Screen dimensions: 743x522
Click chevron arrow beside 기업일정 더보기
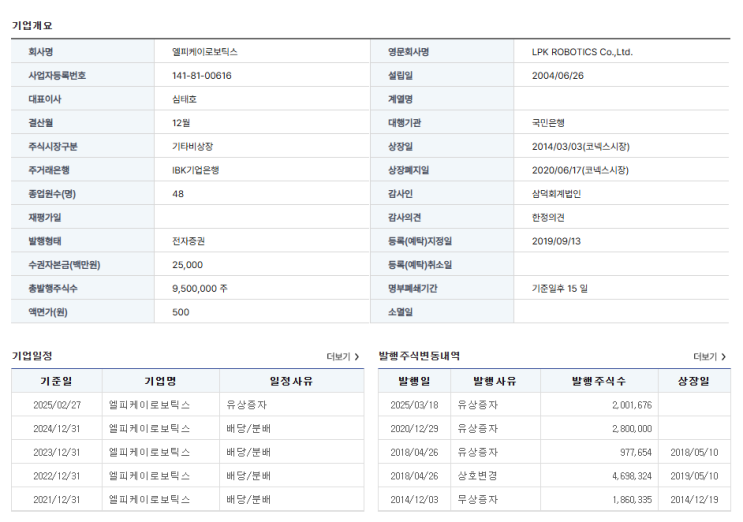click(x=357, y=357)
